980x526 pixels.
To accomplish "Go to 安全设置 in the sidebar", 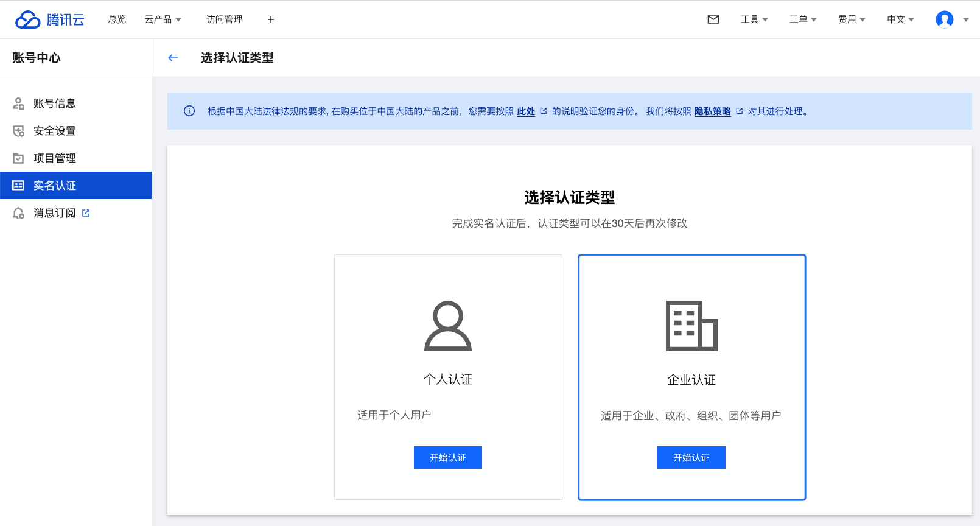I will click(54, 131).
